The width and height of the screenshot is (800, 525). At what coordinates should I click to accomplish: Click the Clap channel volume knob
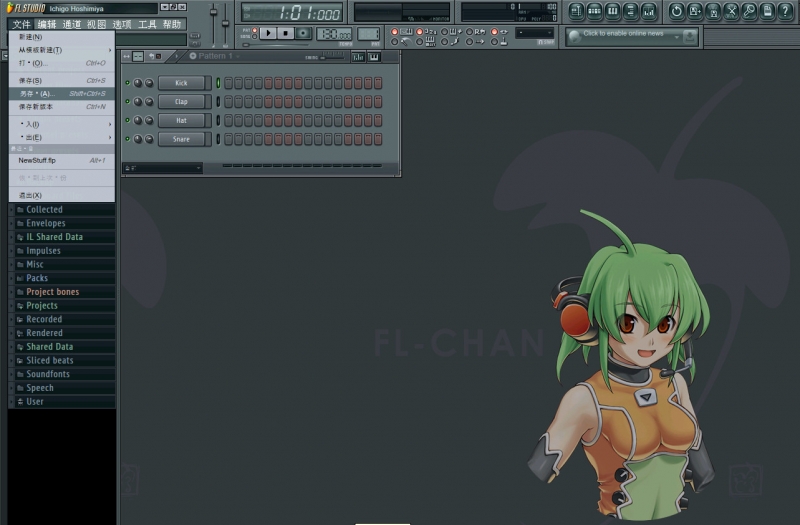(x=149, y=102)
